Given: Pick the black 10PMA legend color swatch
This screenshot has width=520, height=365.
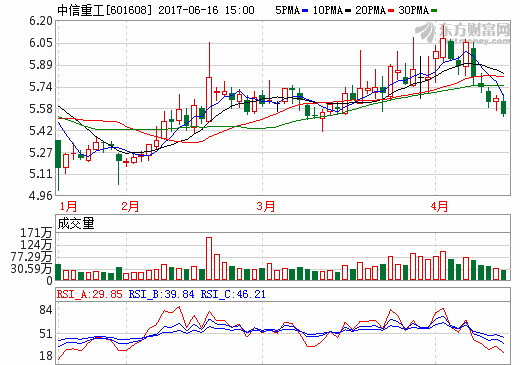Looking at the screenshot, I should coord(348,11).
